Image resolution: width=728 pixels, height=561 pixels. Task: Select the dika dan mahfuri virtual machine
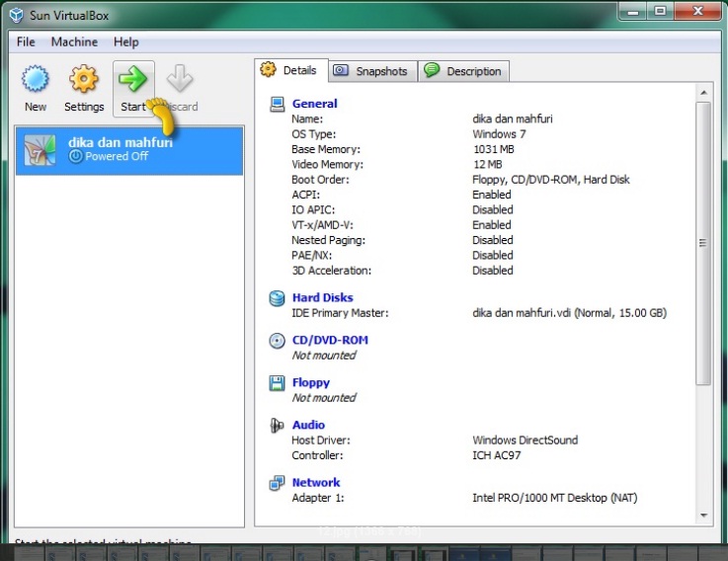tap(129, 150)
